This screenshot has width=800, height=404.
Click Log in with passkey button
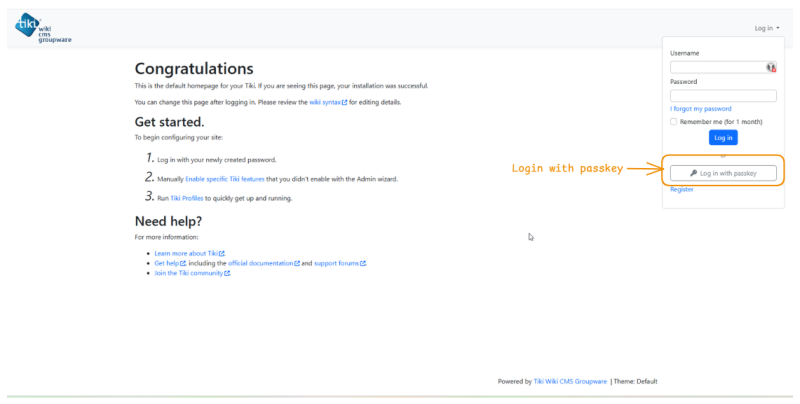(723, 173)
